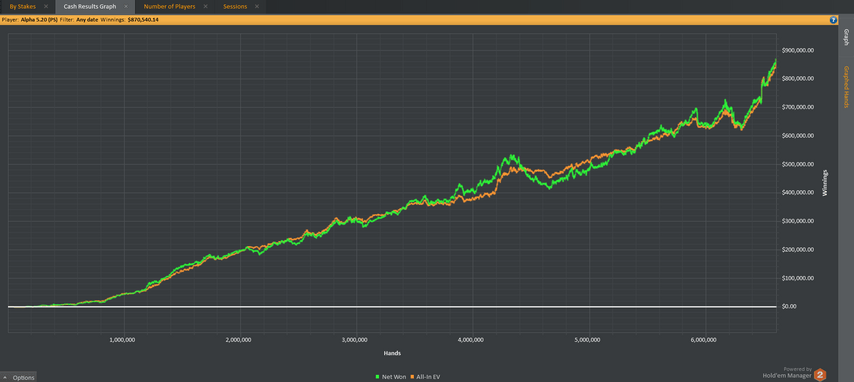The height and width of the screenshot is (382, 854).
Task: Toggle the Net Won green legend swatch
Action: (377, 377)
